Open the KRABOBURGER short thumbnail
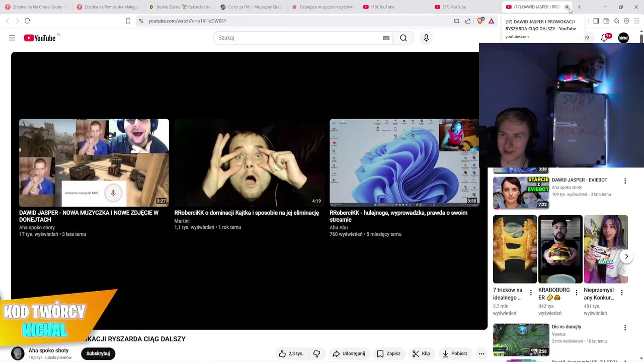The width and height of the screenshot is (644, 362). pyautogui.click(x=560, y=249)
